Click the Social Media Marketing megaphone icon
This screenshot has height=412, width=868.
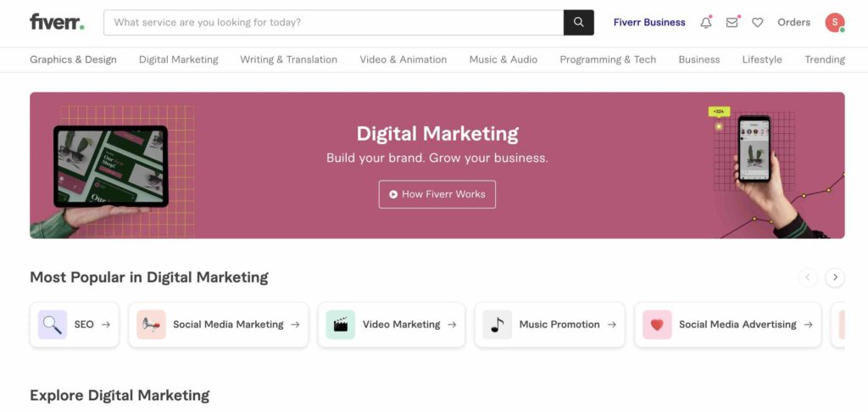(151, 325)
